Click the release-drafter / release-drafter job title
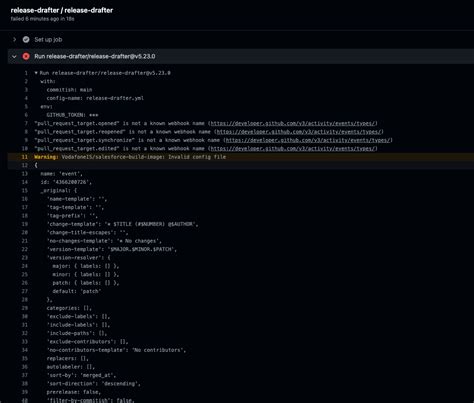Image resolution: width=474 pixels, height=403 pixels. [x=62, y=10]
